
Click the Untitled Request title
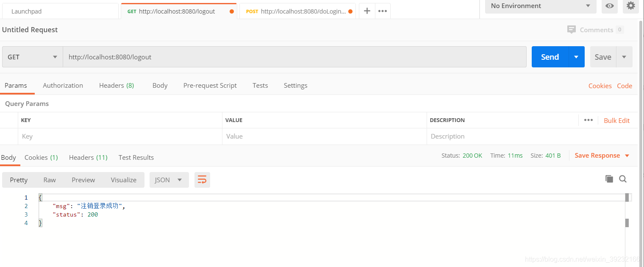click(30, 30)
